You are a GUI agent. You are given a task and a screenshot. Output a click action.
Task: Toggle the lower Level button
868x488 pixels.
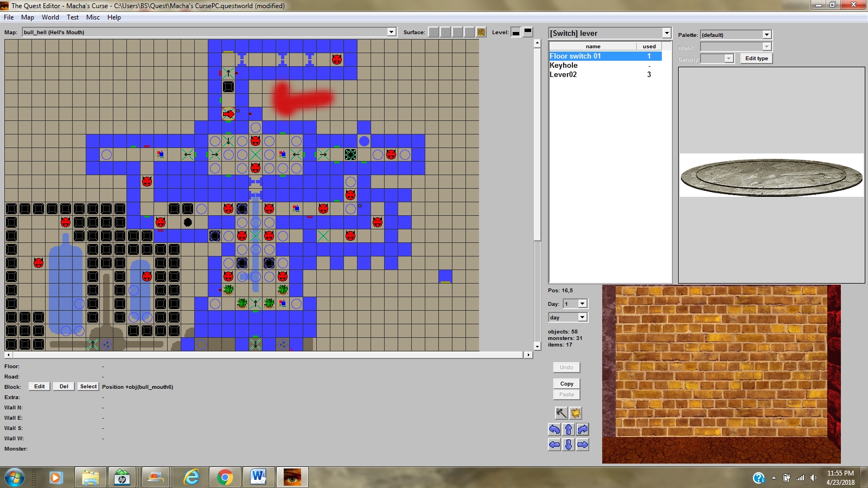tap(516, 33)
